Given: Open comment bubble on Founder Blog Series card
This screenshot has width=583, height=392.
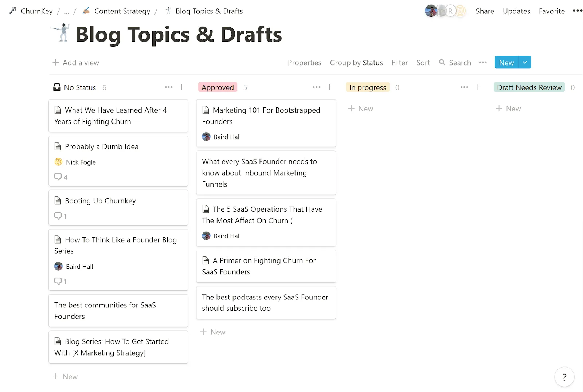Looking at the screenshot, I should 60,281.
